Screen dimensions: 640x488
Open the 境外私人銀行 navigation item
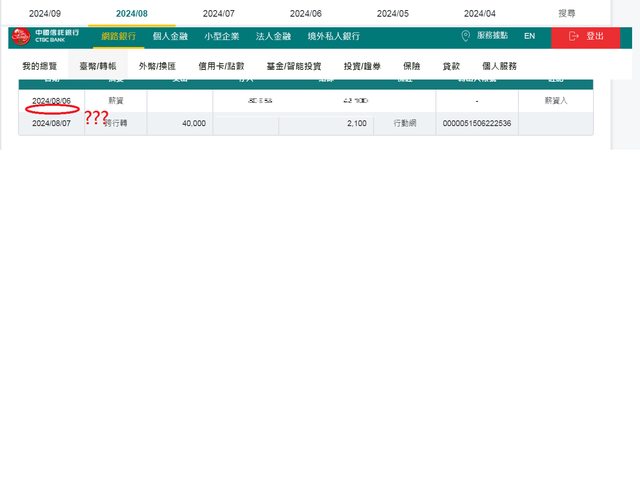(334, 36)
